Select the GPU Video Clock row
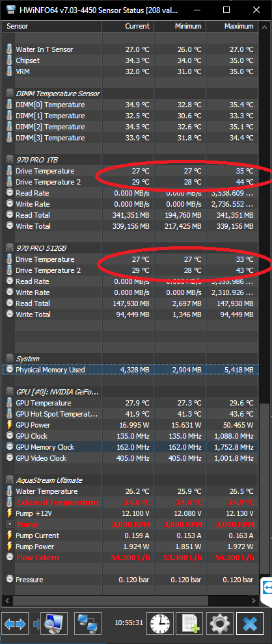 (131, 458)
